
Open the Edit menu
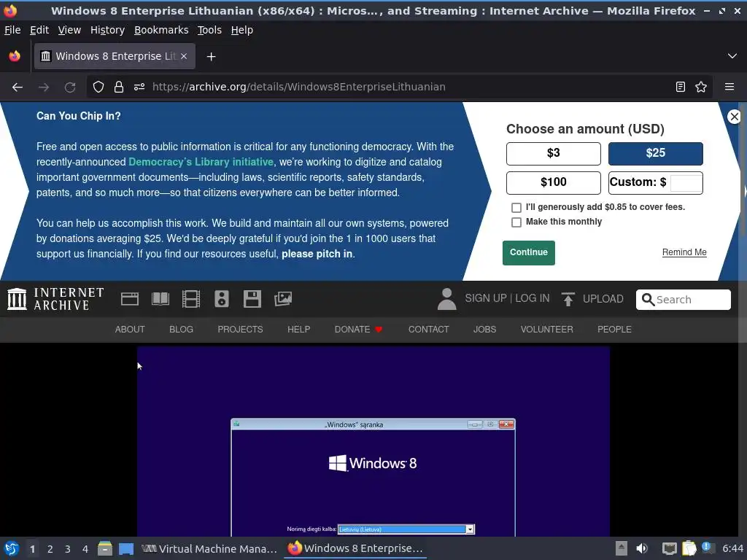tap(39, 30)
